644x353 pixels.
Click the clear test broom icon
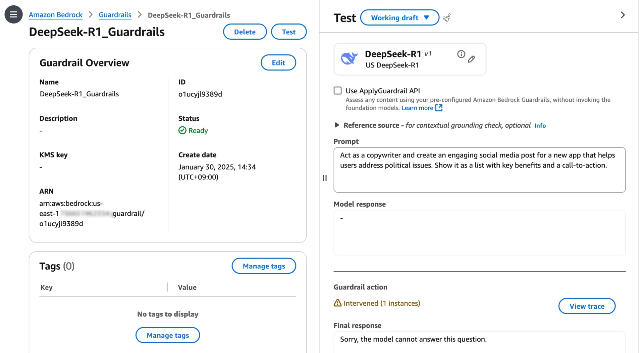click(447, 17)
